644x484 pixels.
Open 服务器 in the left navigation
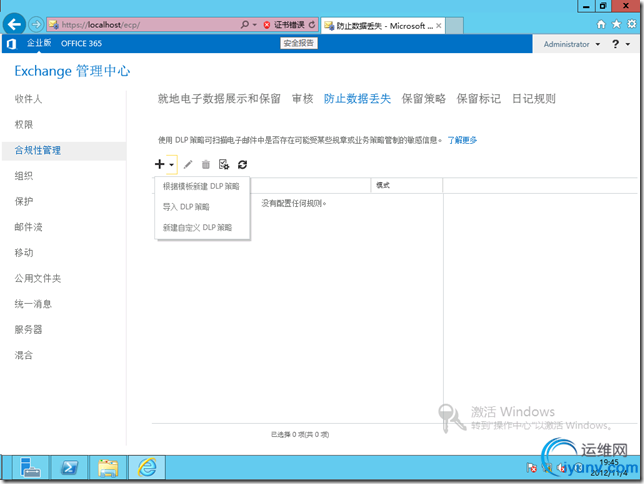[x=28, y=330]
